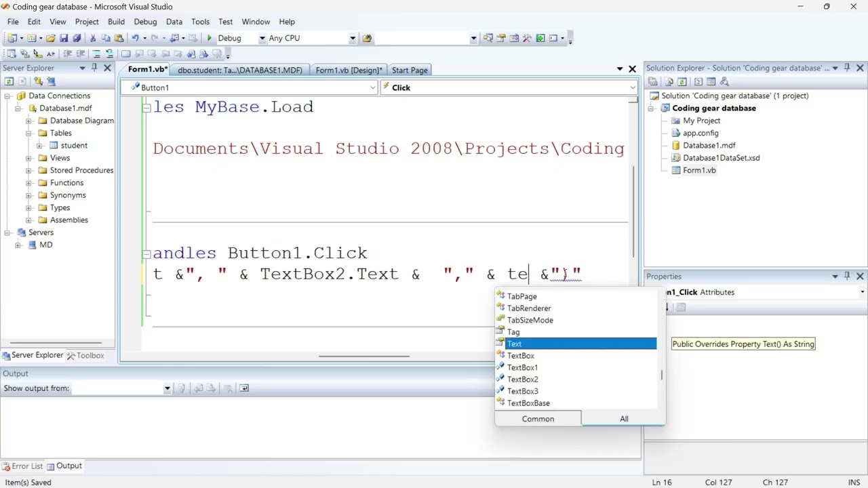Open the Show output from dropdown
The image size is (868, 488).
pos(167,388)
